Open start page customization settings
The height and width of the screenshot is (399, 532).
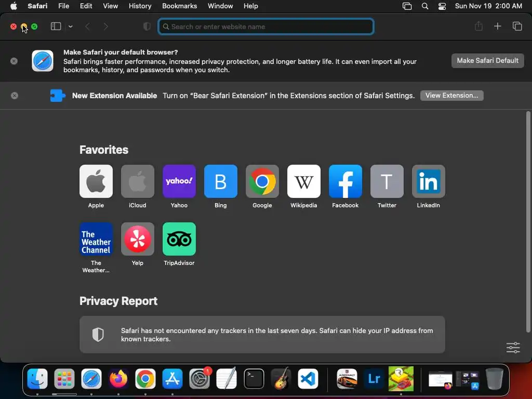(513, 348)
